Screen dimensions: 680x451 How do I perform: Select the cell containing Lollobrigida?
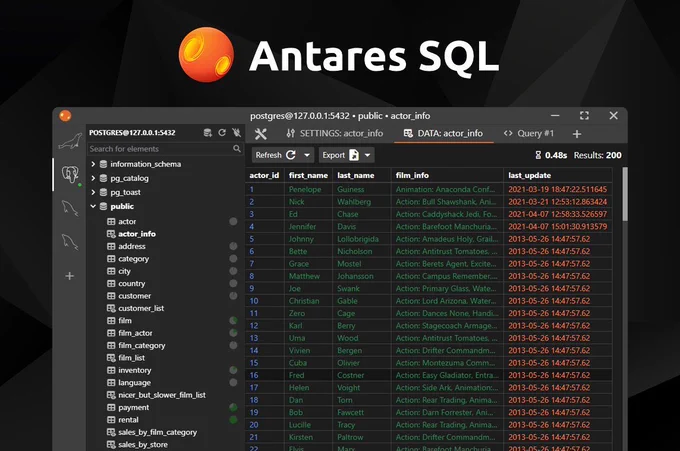coord(362,239)
